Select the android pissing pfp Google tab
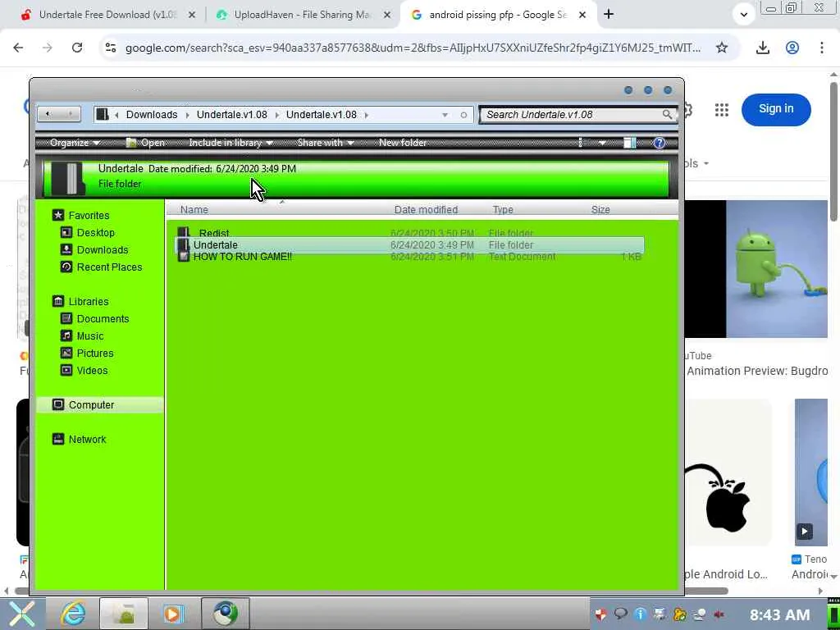This screenshot has width=840, height=630. click(x=497, y=15)
